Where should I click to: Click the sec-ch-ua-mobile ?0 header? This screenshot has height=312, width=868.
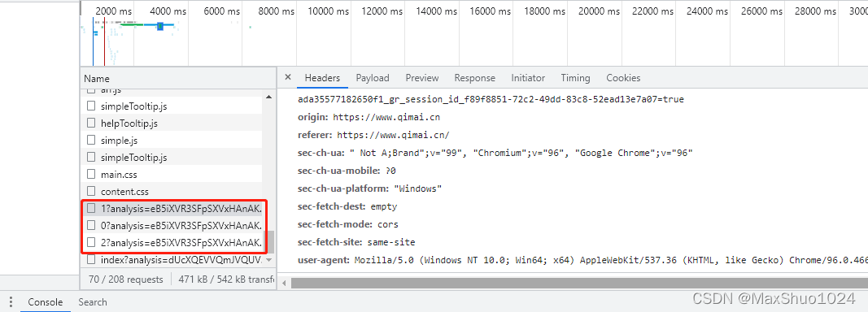(x=347, y=171)
